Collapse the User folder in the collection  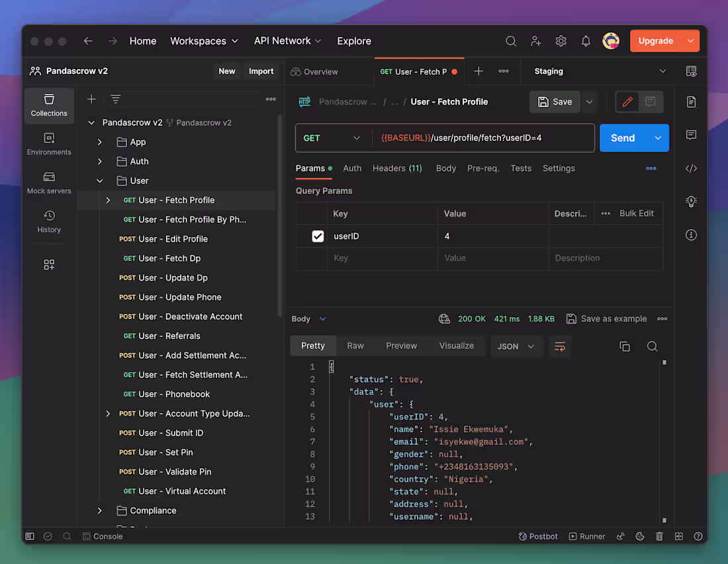coord(99,180)
